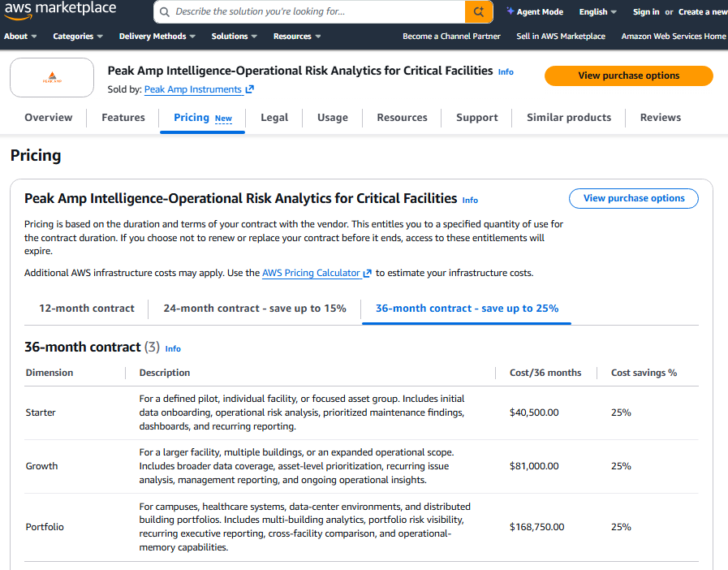The image size is (728, 570).
Task: Click the Cost savings % column header
Action: [644, 373]
